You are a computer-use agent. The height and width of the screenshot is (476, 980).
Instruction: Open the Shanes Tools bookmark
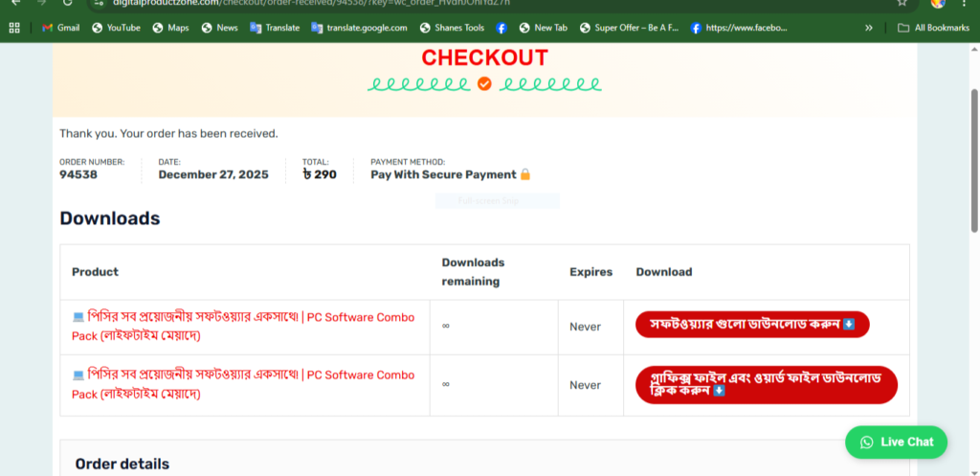(x=452, y=28)
